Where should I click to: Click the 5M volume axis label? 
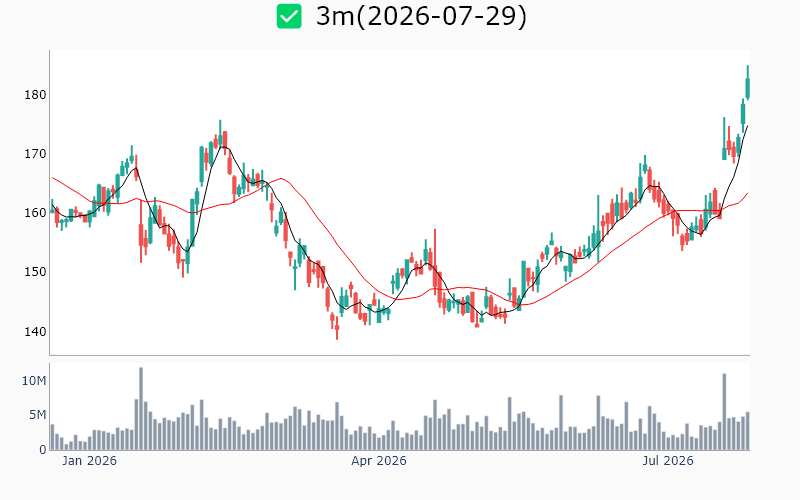coord(38,415)
